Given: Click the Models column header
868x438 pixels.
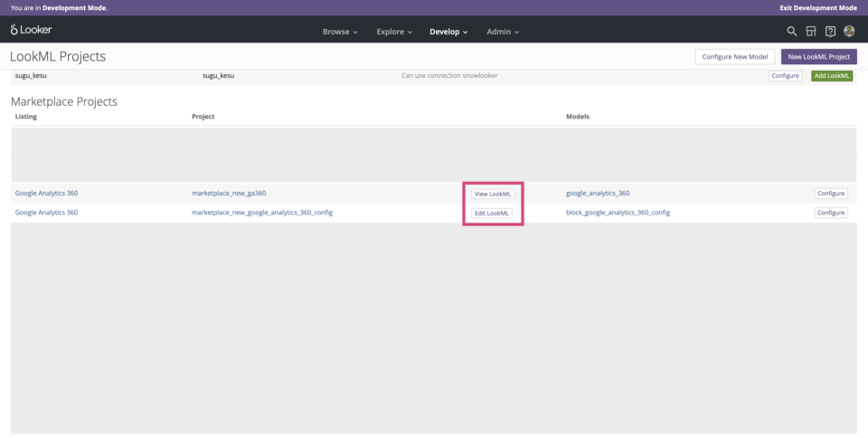Looking at the screenshot, I should tap(578, 117).
